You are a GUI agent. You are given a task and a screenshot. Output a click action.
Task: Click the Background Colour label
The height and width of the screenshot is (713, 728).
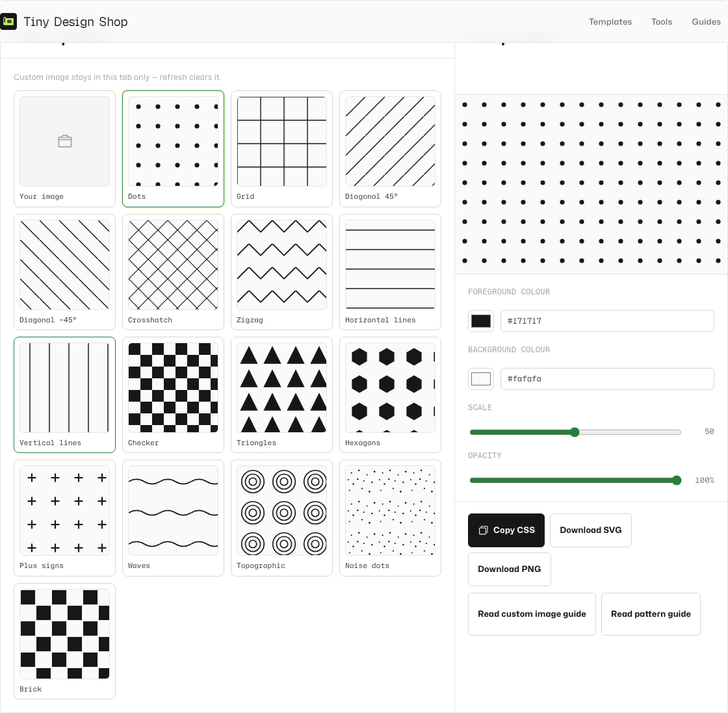tap(509, 350)
